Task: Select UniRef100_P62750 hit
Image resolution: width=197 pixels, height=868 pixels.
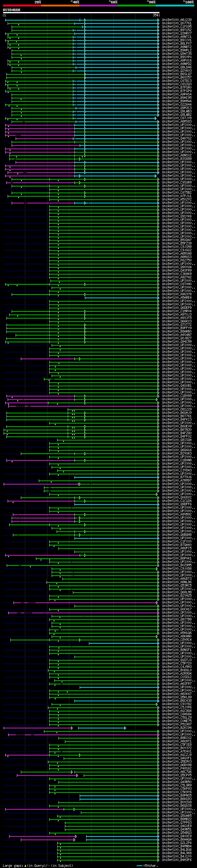Action: click(x=177, y=260)
